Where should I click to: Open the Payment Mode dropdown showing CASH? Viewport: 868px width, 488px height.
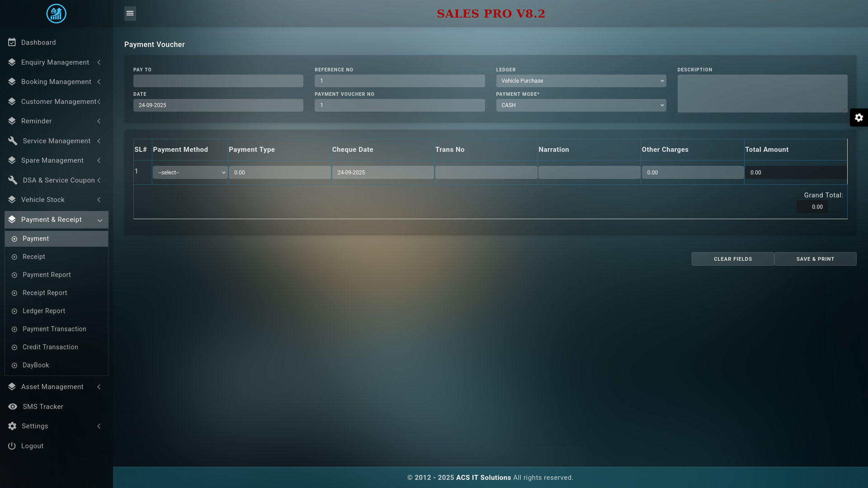(580, 105)
